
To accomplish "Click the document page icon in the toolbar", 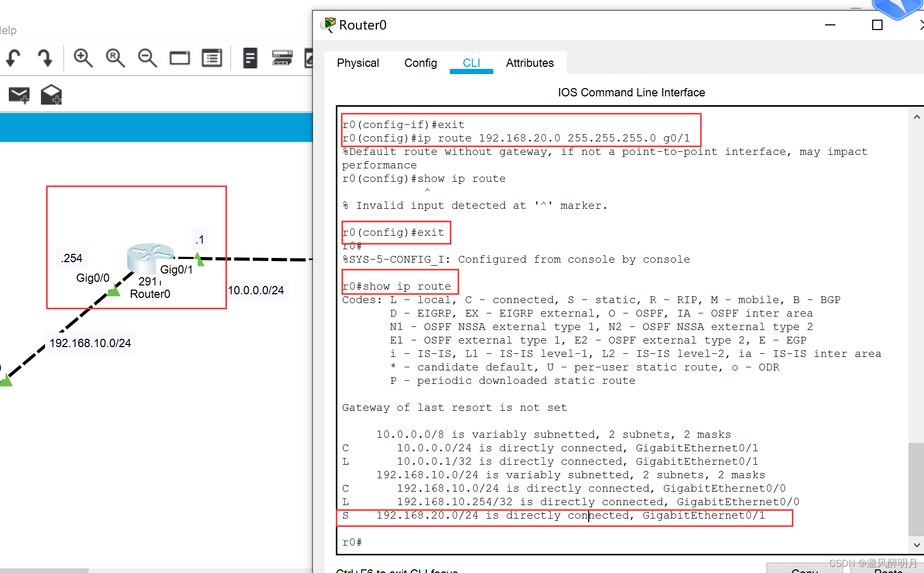I will click(x=250, y=58).
